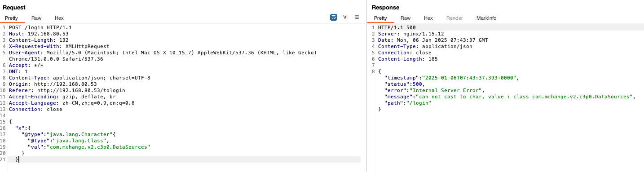Click the "val":"com.mchange.v2.c3p0.DataSources" line
This screenshot has height=172, width=644.
88,147
